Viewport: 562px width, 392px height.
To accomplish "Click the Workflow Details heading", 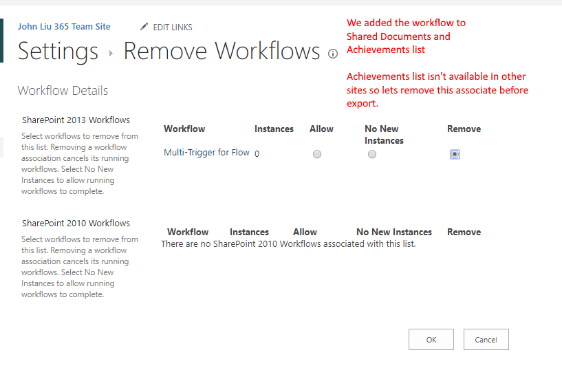I will click(63, 91).
